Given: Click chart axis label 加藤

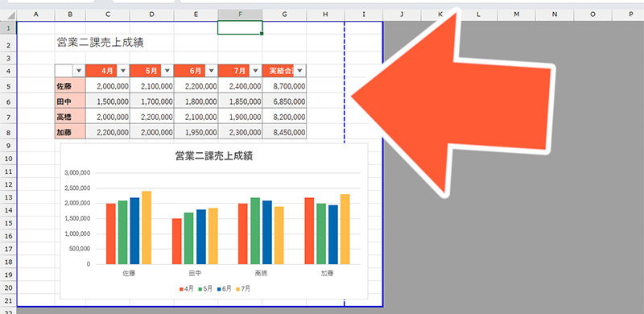Looking at the screenshot, I should pos(327,273).
